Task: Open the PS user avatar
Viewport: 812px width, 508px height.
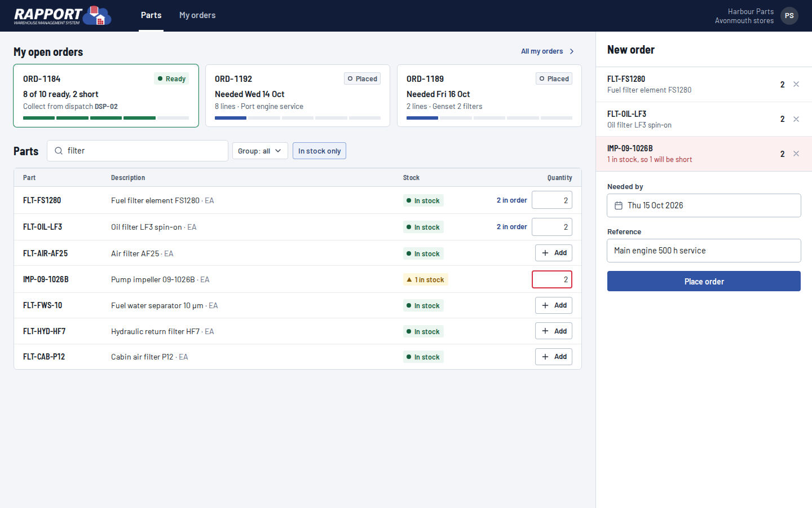Action: [x=789, y=16]
